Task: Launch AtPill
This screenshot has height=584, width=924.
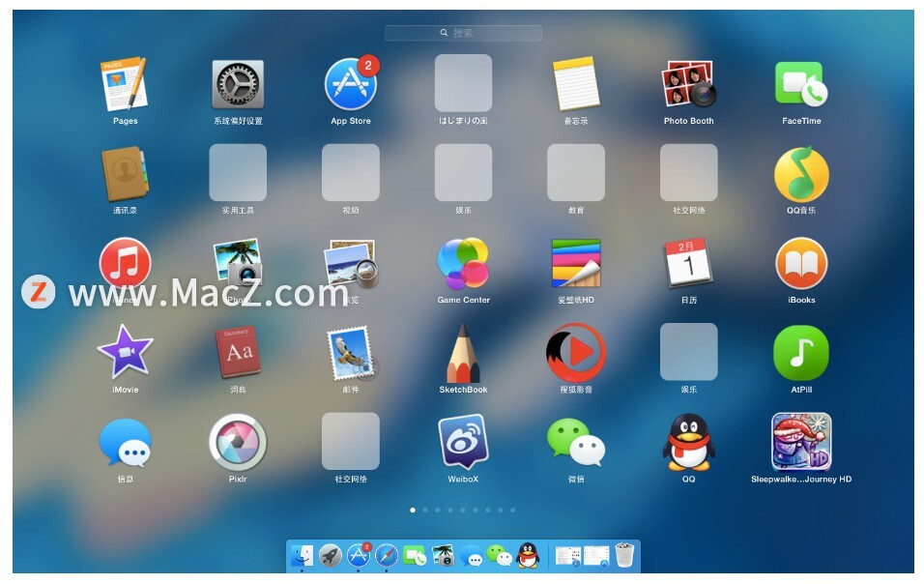Action: point(801,352)
